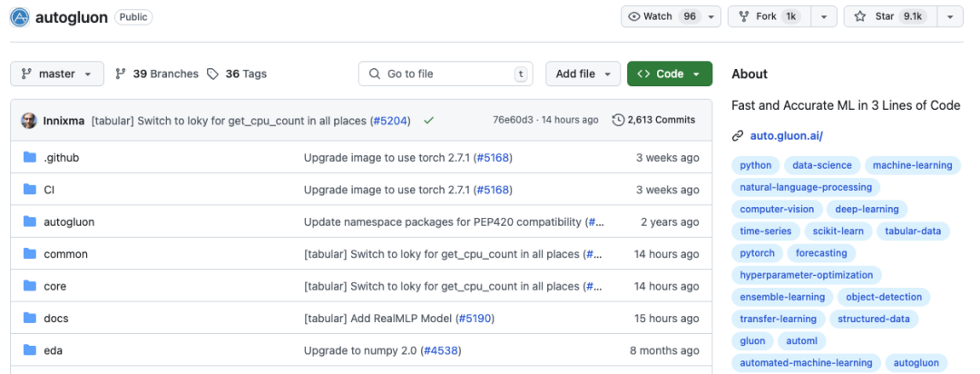Screen dimensions: 980x374
Task: Select the forecasting topic tag
Action: (x=821, y=252)
